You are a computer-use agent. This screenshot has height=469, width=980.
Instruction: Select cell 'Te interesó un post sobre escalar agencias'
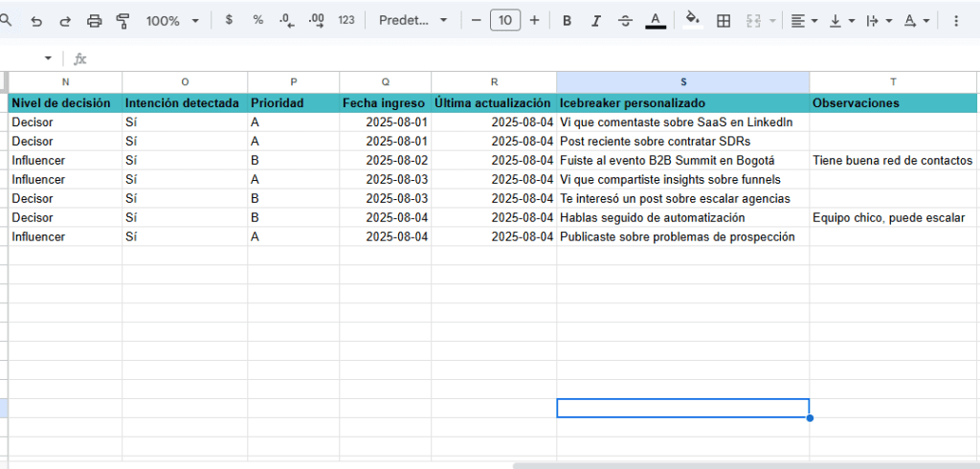(x=682, y=199)
